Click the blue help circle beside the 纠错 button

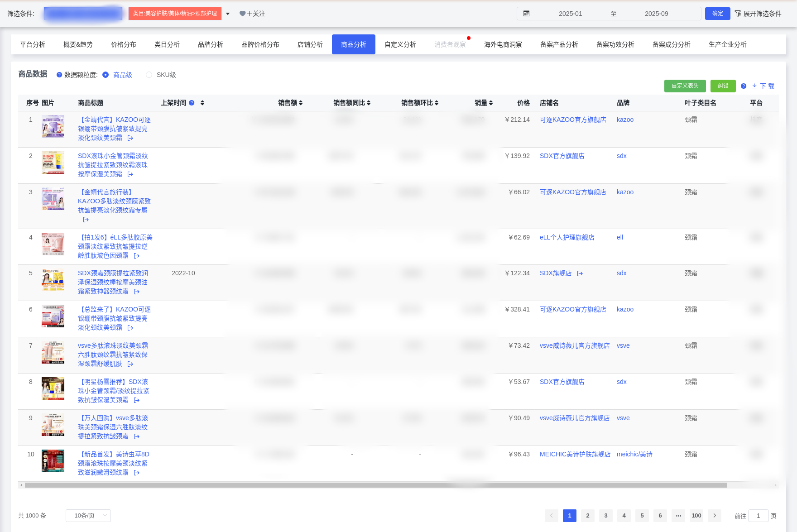(743, 86)
